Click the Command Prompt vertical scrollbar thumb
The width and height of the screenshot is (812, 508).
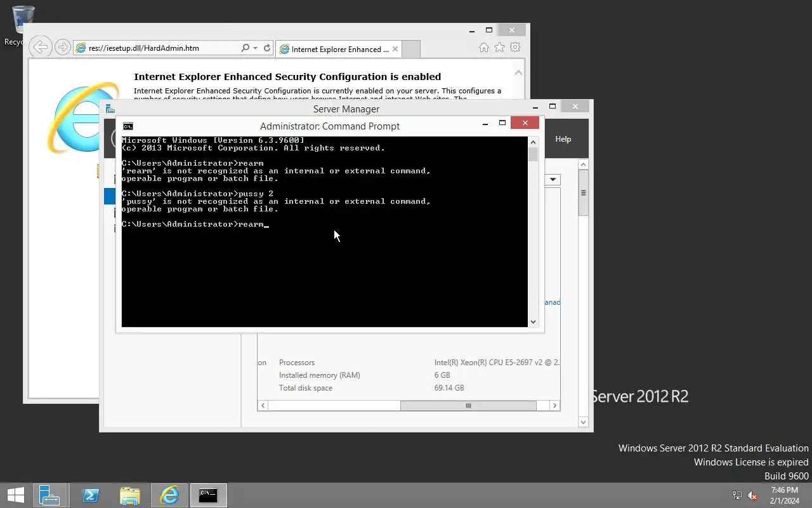click(533, 154)
